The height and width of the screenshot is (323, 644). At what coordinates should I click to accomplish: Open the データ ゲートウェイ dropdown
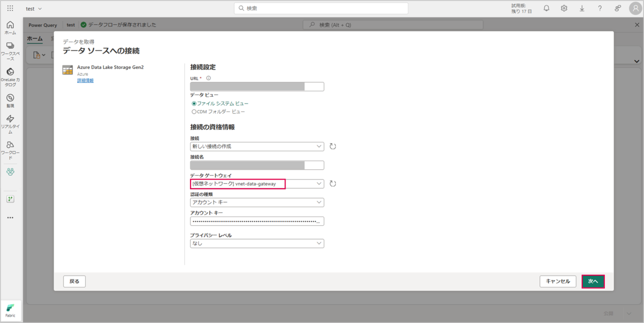pos(257,184)
